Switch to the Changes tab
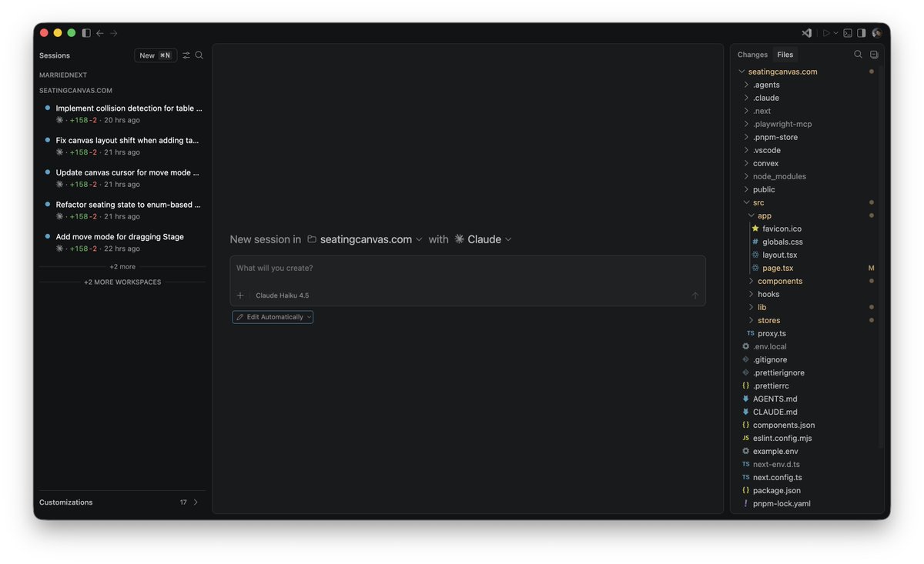This screenshot has width=924, height=564. tap(752, 55)
